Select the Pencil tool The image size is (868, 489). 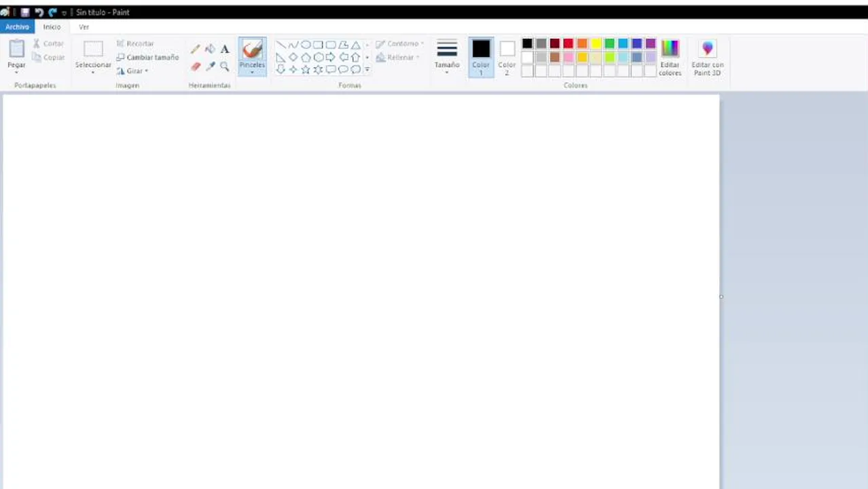tap(196, 49)
